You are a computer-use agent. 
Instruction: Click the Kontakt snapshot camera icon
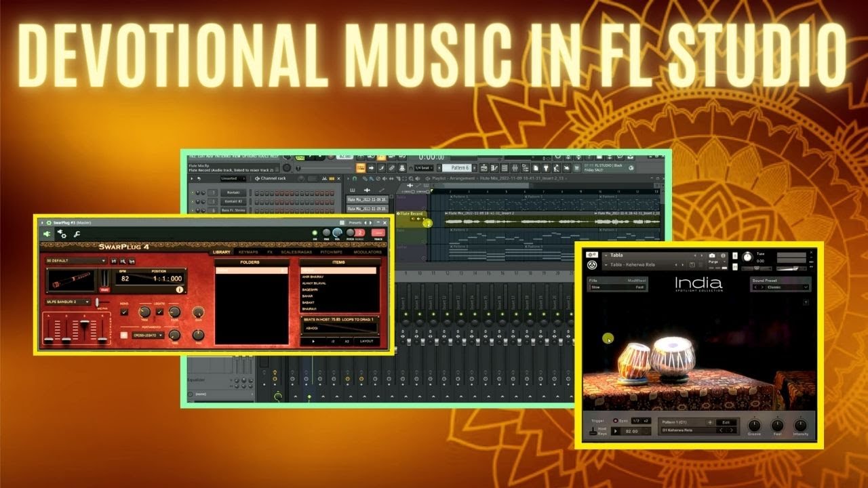coord(712,256)
